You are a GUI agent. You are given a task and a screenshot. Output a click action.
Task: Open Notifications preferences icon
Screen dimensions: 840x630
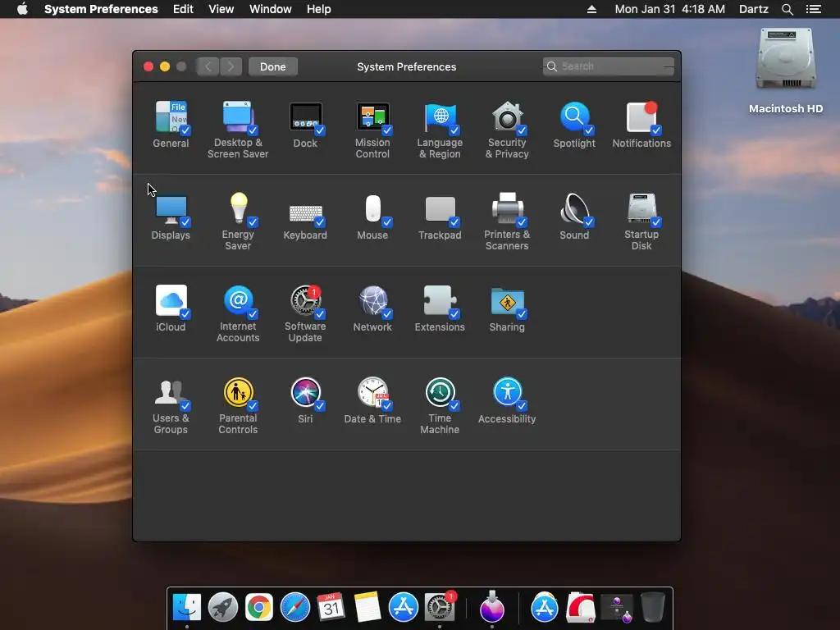(641, 116)
